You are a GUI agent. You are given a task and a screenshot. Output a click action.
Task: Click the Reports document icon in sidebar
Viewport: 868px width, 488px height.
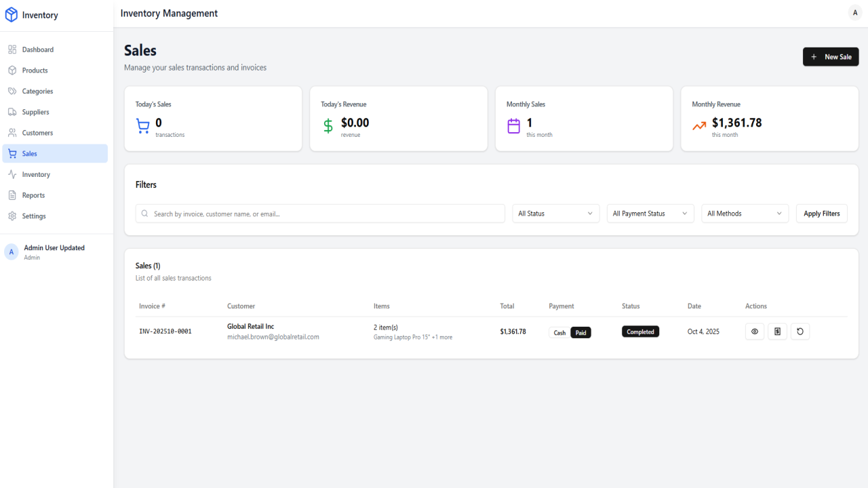[12, 195]
